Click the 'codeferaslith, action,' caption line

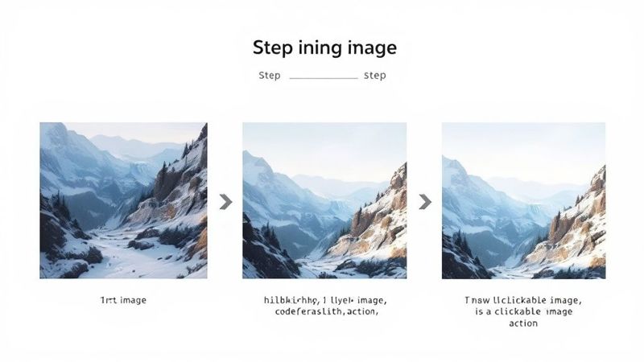[x=326, y=311]
